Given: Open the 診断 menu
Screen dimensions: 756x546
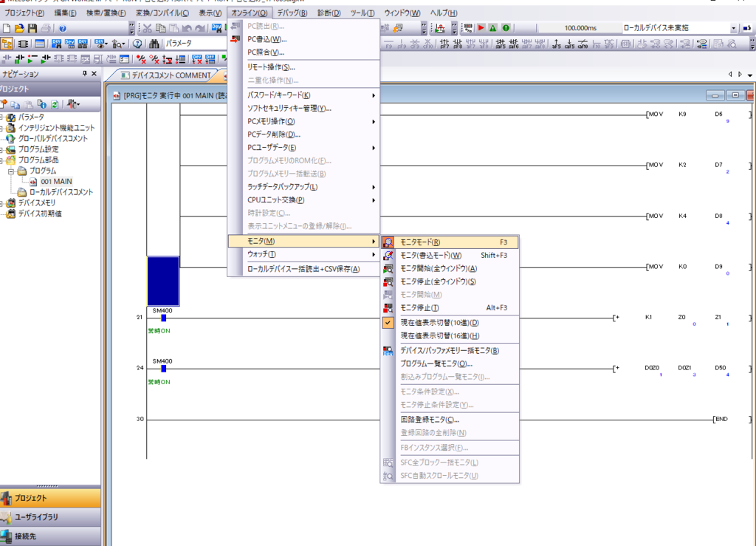Looking at the screenshot, I should click(329, 13).
